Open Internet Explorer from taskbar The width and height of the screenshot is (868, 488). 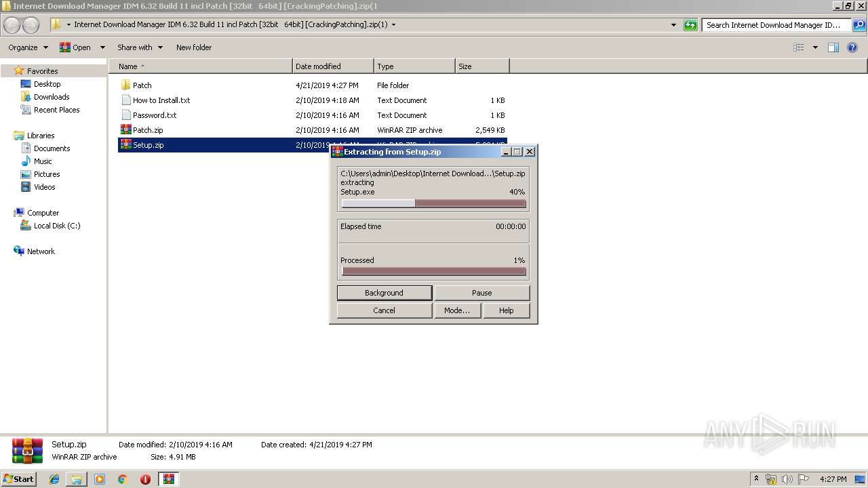click(54, 479)
